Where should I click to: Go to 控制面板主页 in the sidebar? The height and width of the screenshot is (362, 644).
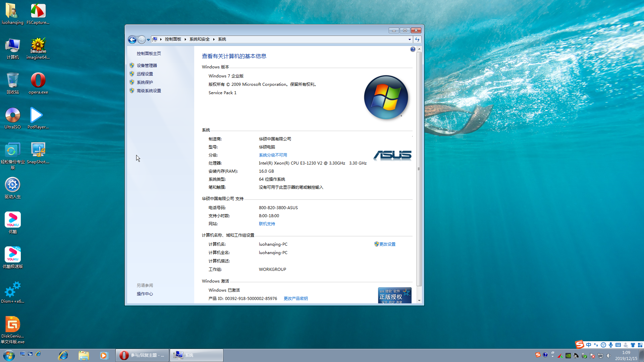149,53
